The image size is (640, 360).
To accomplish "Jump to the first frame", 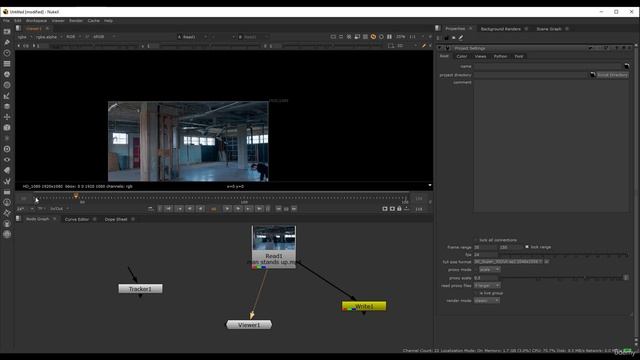I will 168,209.
